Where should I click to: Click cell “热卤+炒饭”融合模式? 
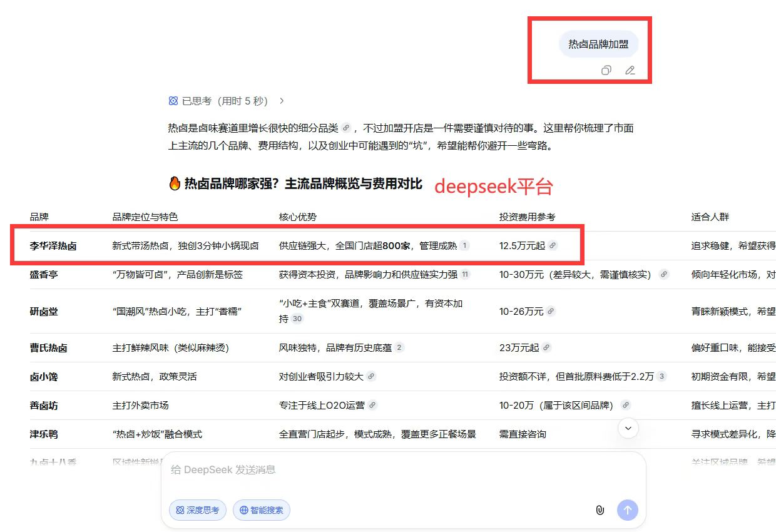coord(157,434)
